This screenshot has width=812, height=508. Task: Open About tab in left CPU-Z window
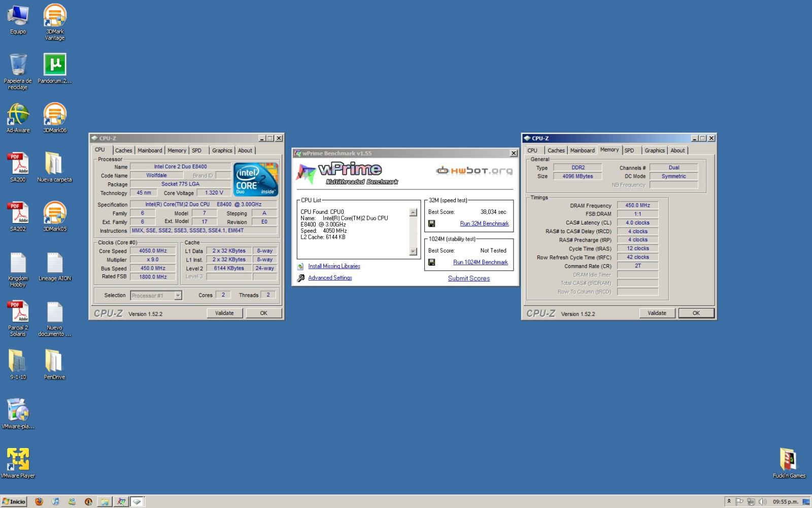(245, 150)
